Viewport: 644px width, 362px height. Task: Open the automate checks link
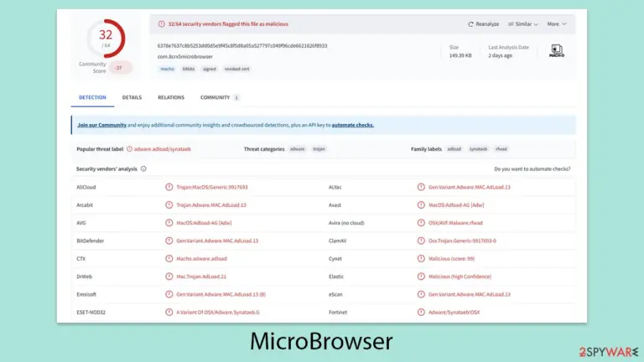353,125
